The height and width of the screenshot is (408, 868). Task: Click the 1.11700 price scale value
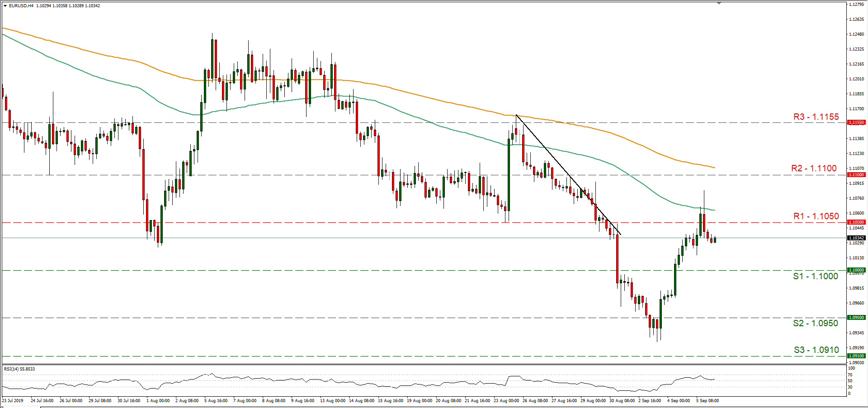click(857, 109)
